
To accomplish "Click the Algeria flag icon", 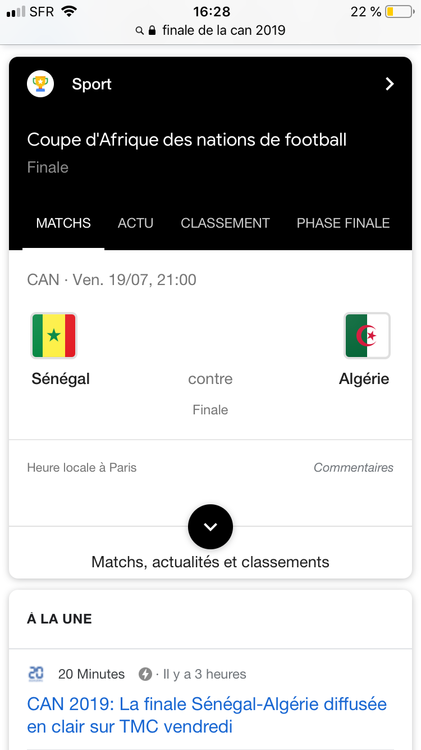I will [367, 335].
